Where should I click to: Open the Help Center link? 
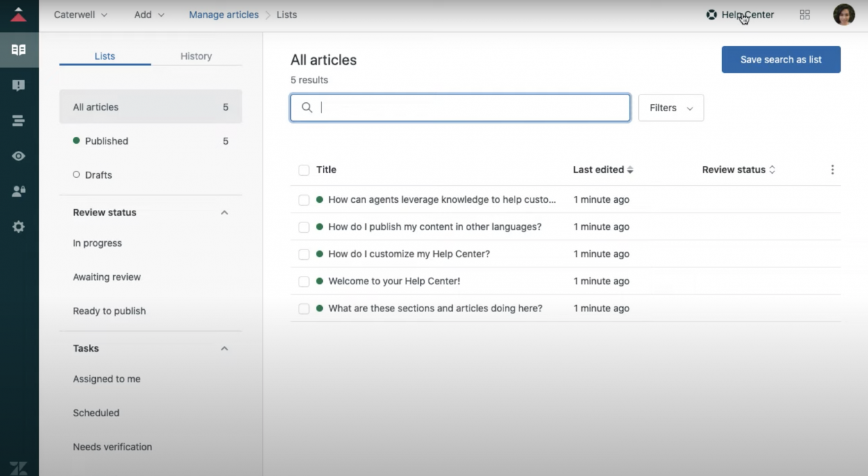click(748, 15)
